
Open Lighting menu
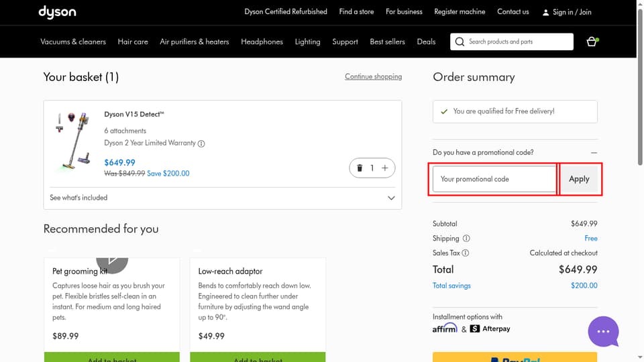(308, 42)
